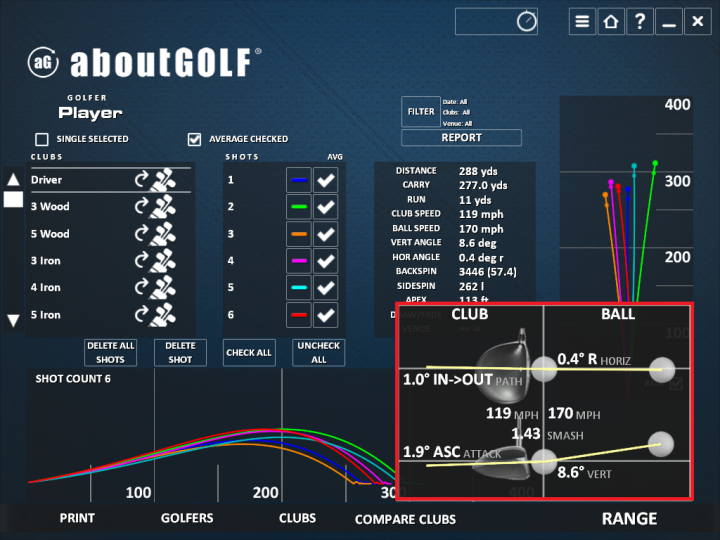Open the Golfers bottom menu item
Viewport: 720px width, 540px height.
click(x=187, y=518)
